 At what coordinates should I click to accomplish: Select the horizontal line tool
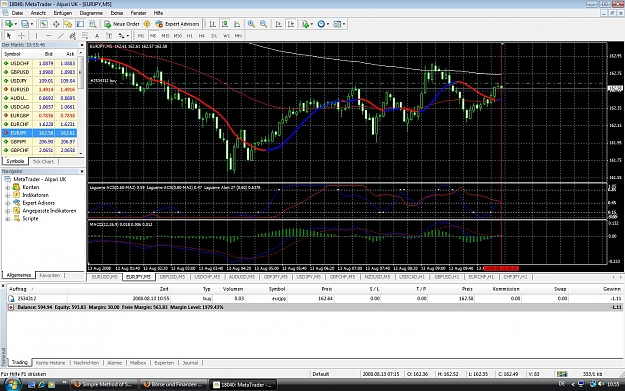[48, 35]
